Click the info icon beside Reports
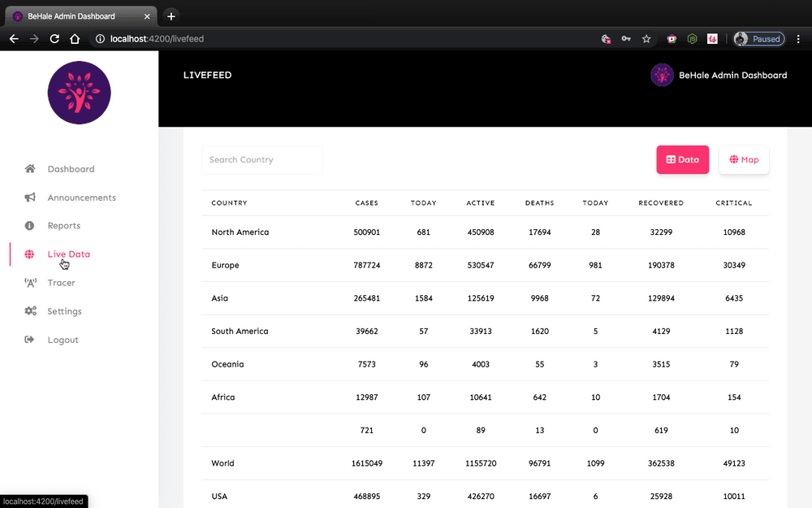The width and height of the screenshot is (812, 508). point(30,226)
